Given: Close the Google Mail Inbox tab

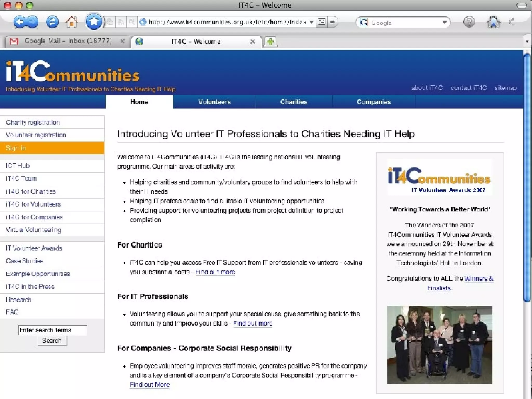Looking at the screenshot, I should 123,41.
